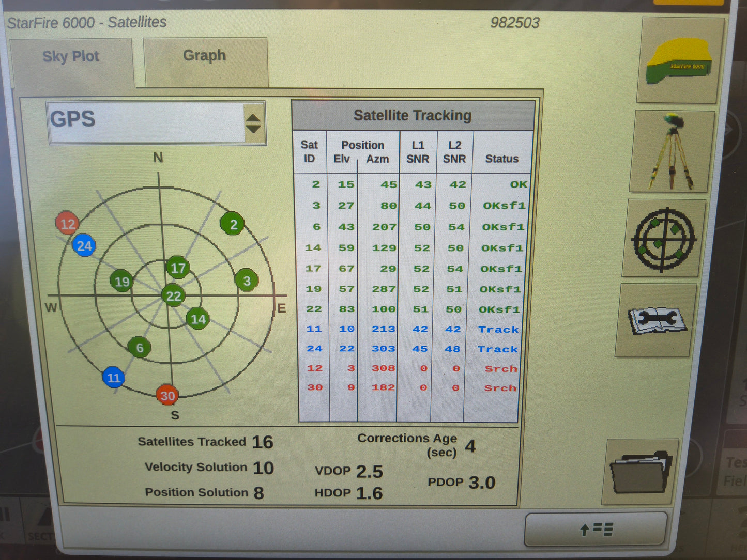Screen dimensions: 747x560
Task: Click the Corrections Age value 4
Action: click(x=470, y=446)
